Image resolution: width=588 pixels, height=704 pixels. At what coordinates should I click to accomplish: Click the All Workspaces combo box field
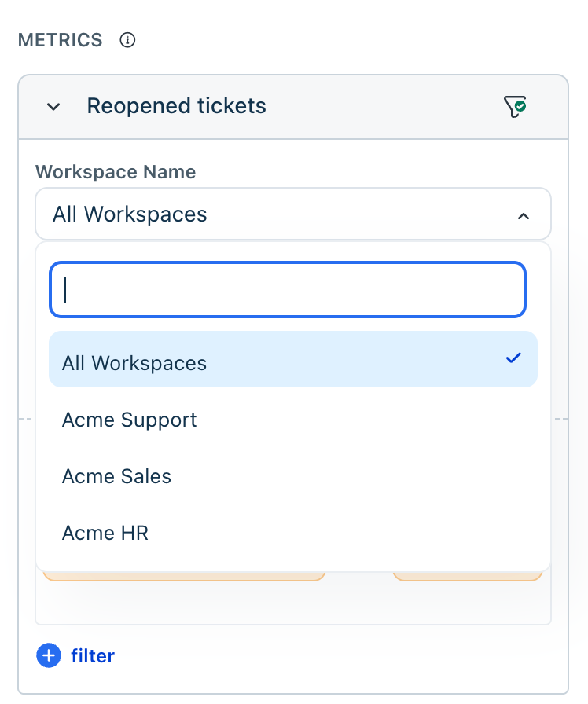[x=293, y=214]
